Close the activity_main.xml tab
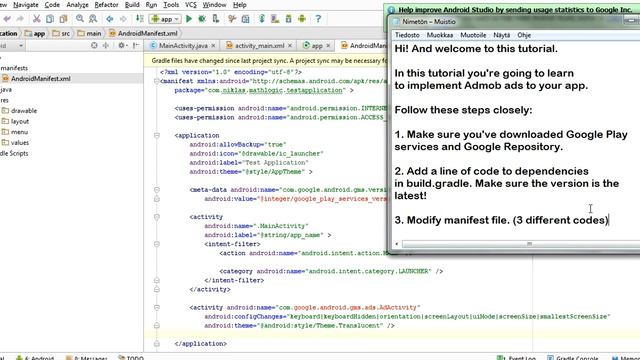This screenshot has height=360, width=640. coord(290,46)
